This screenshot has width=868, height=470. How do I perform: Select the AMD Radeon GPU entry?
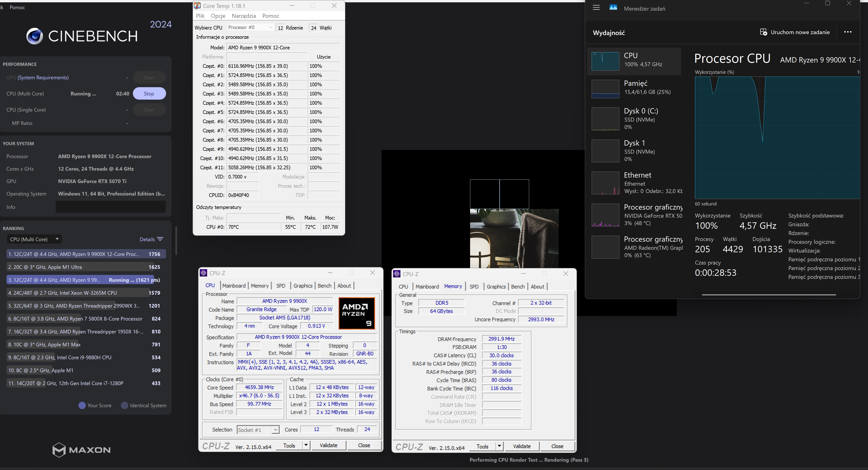pyautogui.click(x=634, y=247)
